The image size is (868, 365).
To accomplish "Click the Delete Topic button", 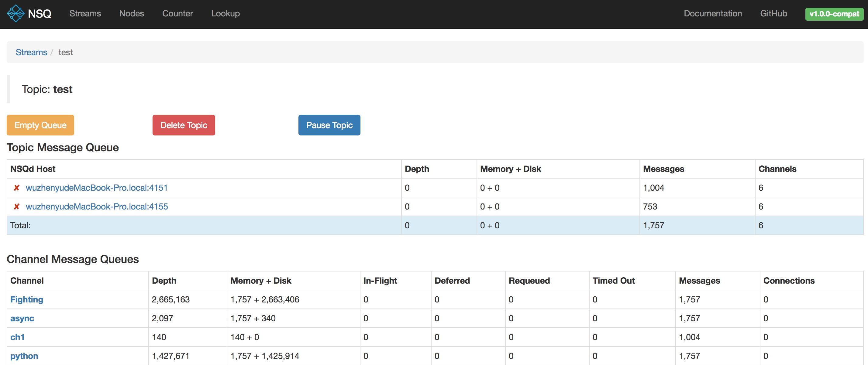I will click(184, 125).
